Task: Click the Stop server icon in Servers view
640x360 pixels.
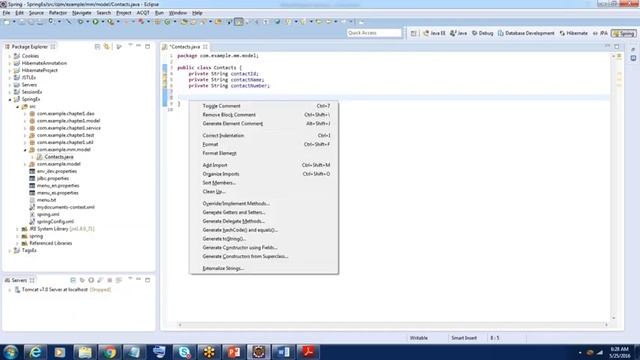Action: (109, 280)
